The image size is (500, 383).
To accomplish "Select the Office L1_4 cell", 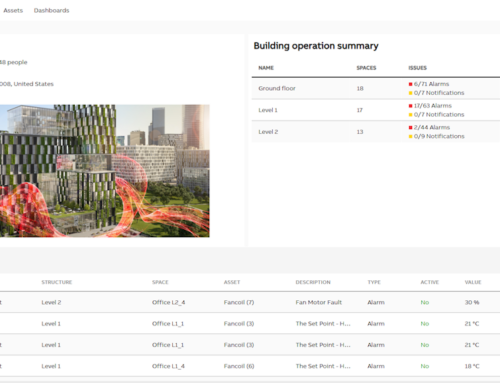I will 168,366.
